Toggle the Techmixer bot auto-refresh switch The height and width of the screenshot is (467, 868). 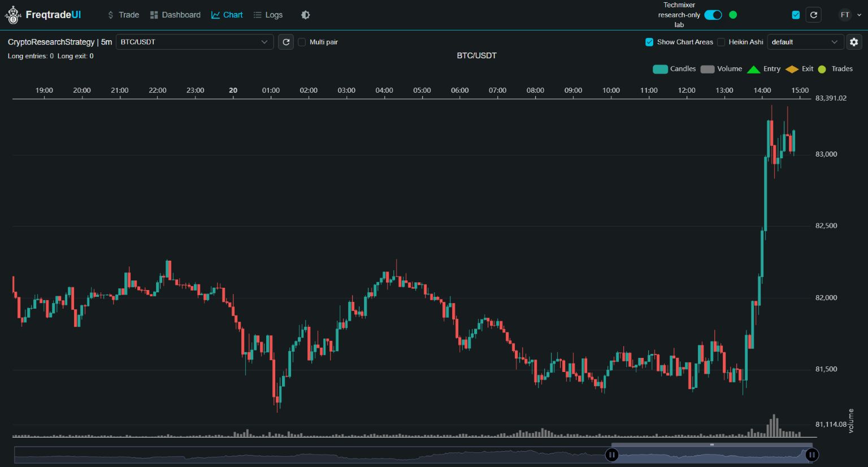(713, 15)
